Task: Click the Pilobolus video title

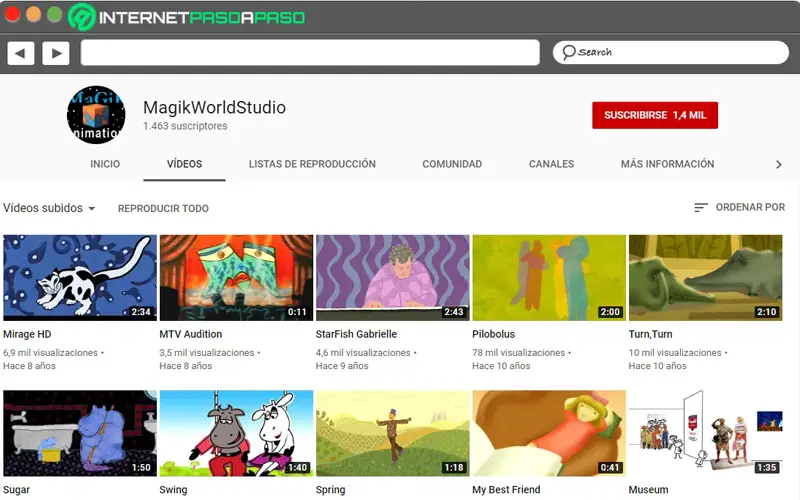Action: [493, 334]
